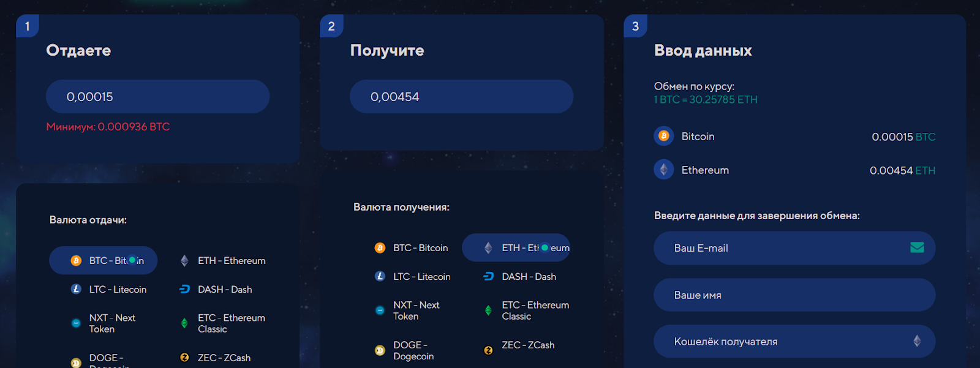980x368 pixels.
Task: Click the Ethereum Classic icon in the give list
Action: point(184,323)
